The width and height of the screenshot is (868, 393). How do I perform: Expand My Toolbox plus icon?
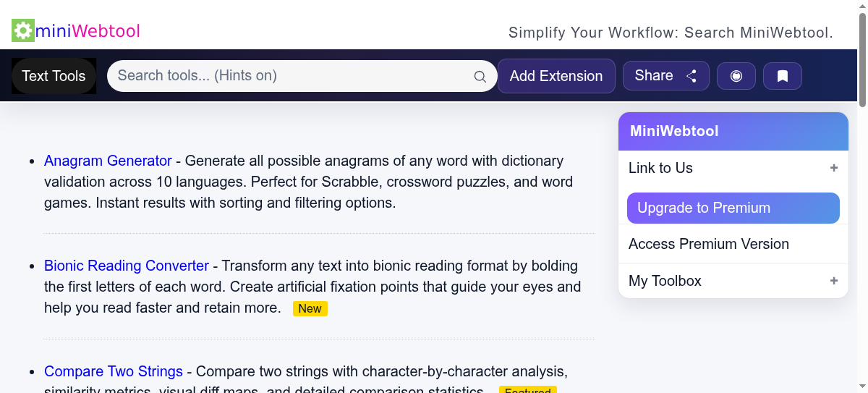pyautogui.click(x=834, y=281)
